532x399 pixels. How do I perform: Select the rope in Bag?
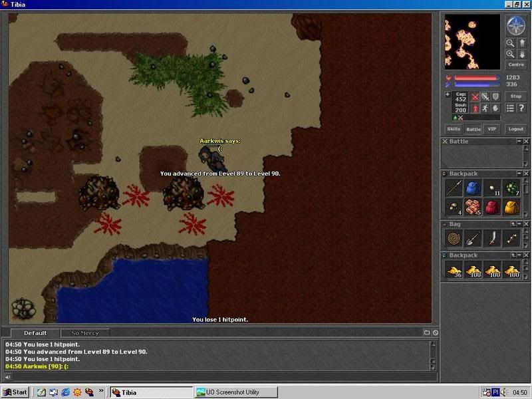click(454, 239)
